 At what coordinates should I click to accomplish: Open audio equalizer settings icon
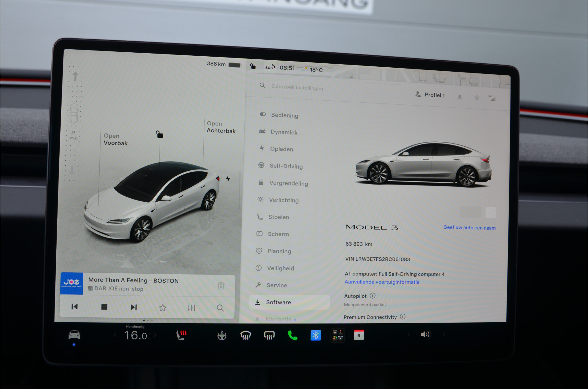tap(192, 308)
